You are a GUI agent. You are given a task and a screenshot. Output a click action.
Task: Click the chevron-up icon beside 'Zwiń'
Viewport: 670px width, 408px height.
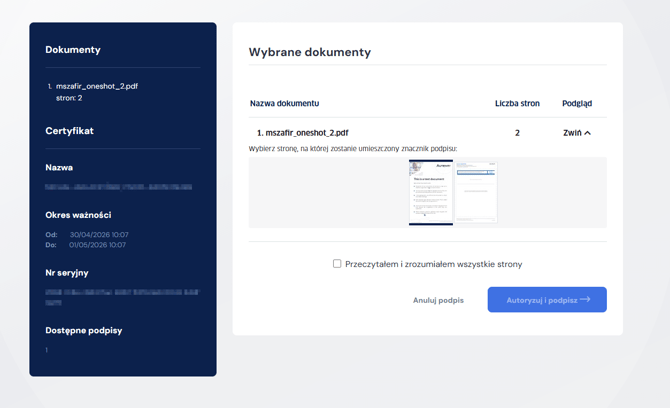(x=588, y=133)
